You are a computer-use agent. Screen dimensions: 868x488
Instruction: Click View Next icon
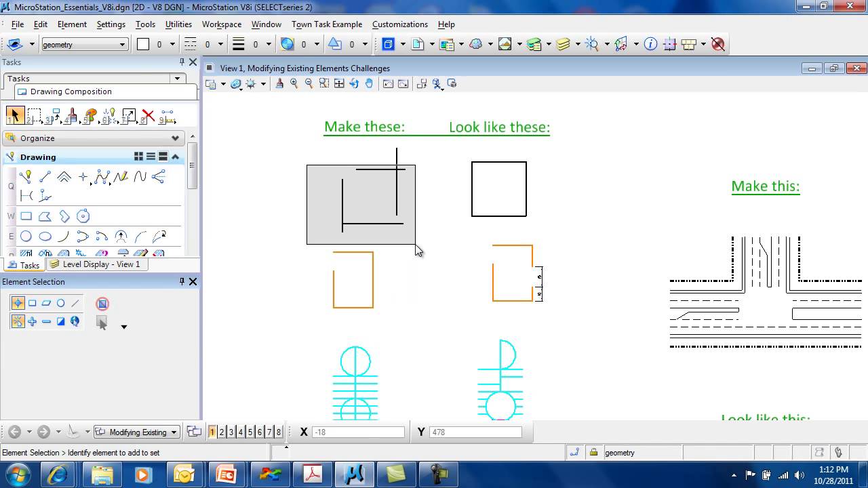coord(403,83)
